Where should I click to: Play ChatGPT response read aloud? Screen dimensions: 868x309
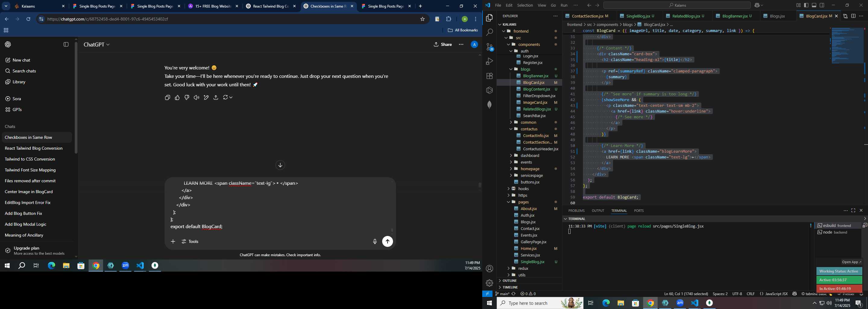click(x=197, y=97)
